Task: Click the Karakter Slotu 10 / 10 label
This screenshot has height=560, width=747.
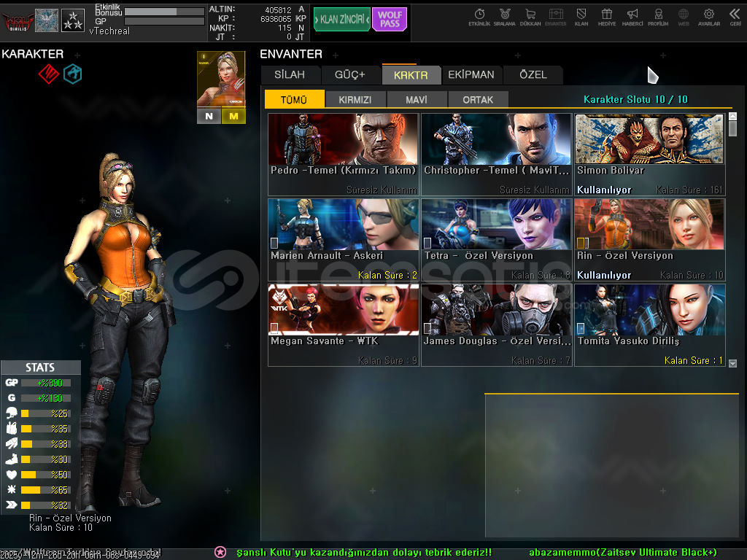Action: tap(635, 99)
